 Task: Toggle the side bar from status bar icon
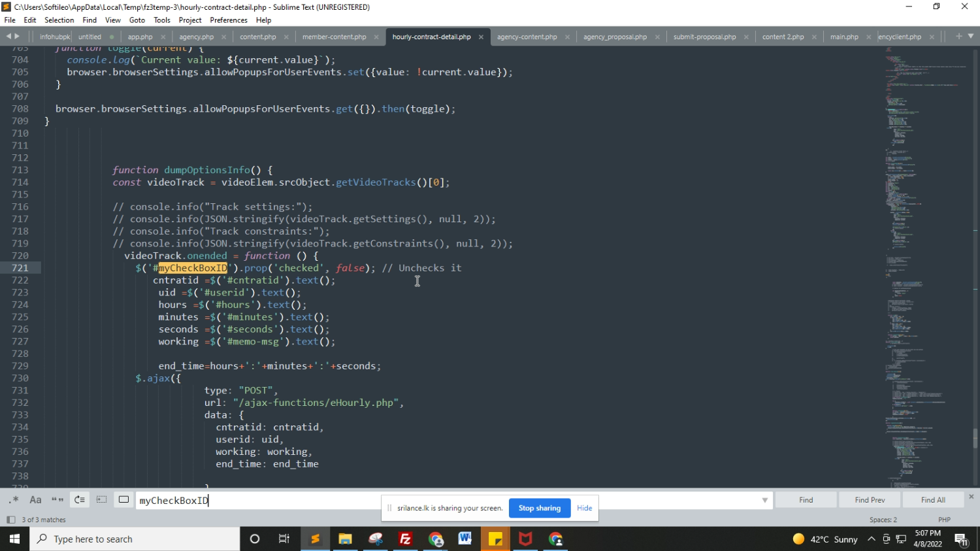[x=10, y=520]
